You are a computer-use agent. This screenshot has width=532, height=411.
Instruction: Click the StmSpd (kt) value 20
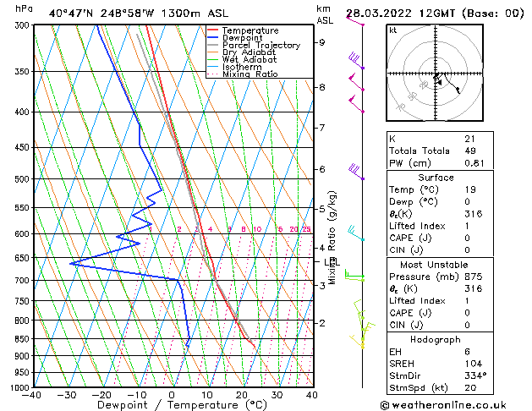(470, 387)
